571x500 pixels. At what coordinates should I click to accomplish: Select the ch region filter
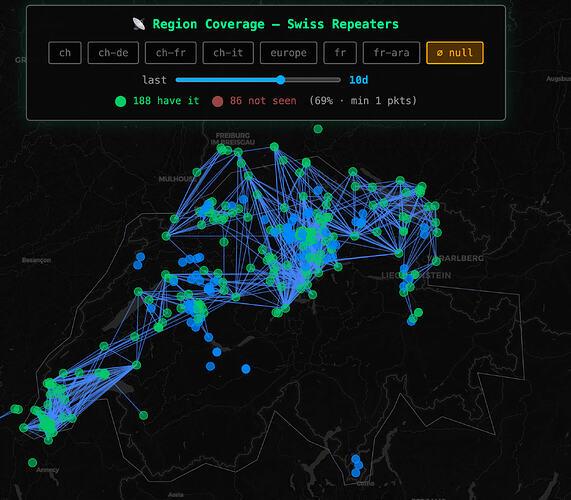[65, 53]
